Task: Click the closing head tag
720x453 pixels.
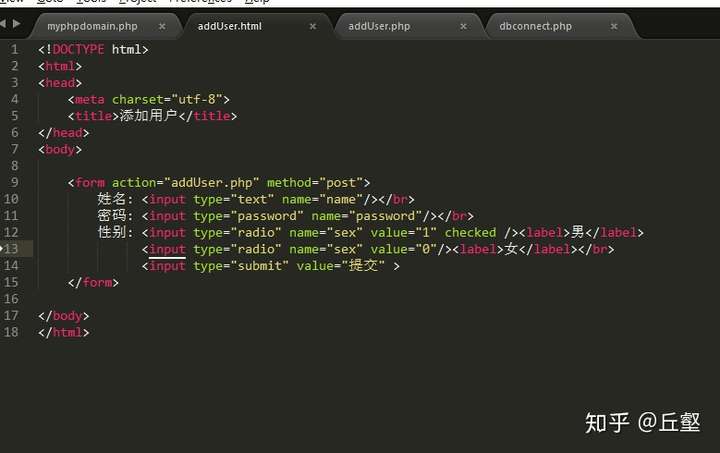Action: [64, 133]
